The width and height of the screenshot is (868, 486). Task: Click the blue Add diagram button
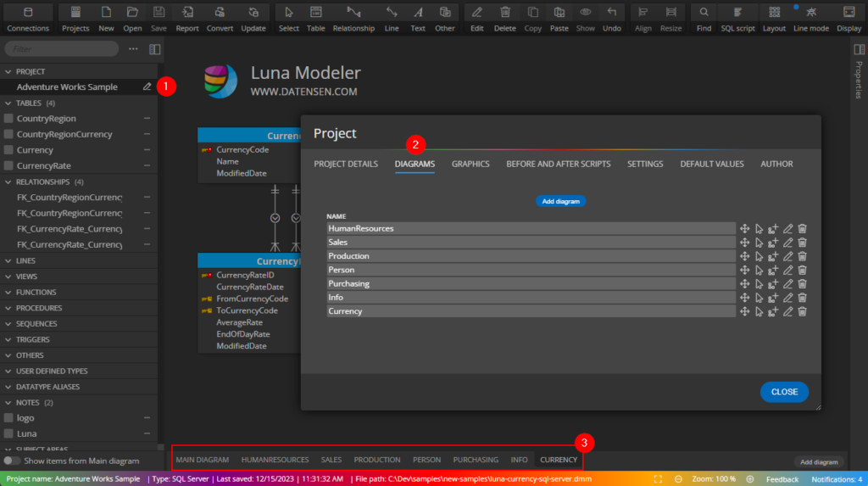pos(560,201)
